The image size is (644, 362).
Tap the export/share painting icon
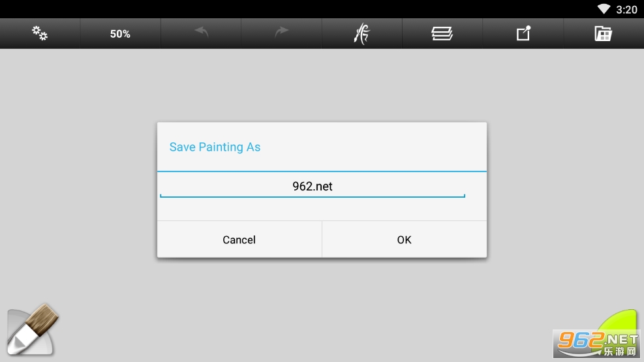[523, 34]
